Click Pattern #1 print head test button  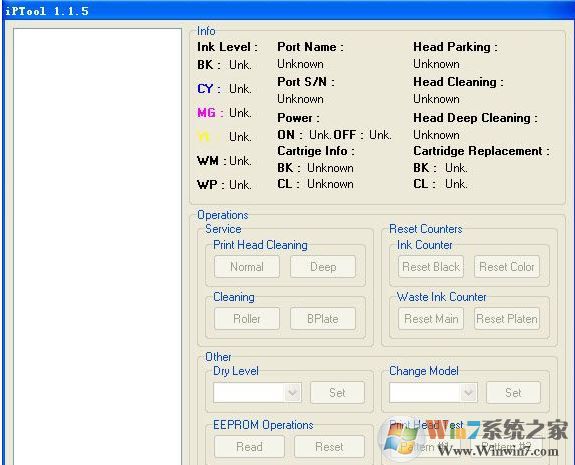tap(425, 447)
